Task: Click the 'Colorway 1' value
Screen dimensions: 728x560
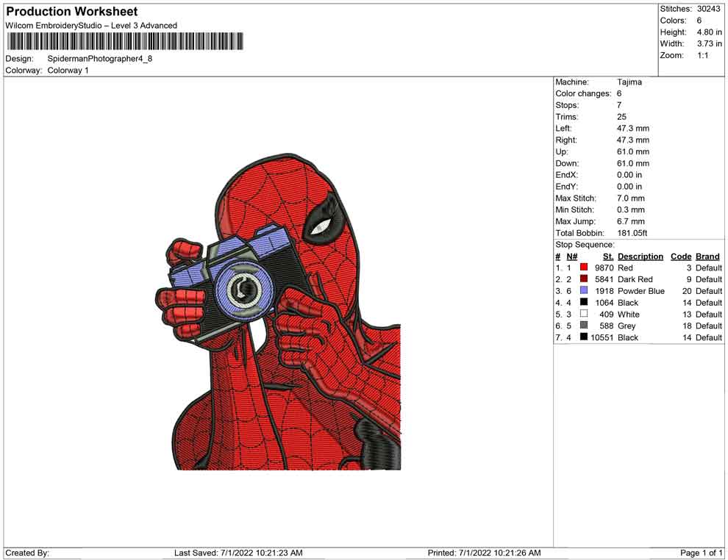Action: [x=68, y=71]
